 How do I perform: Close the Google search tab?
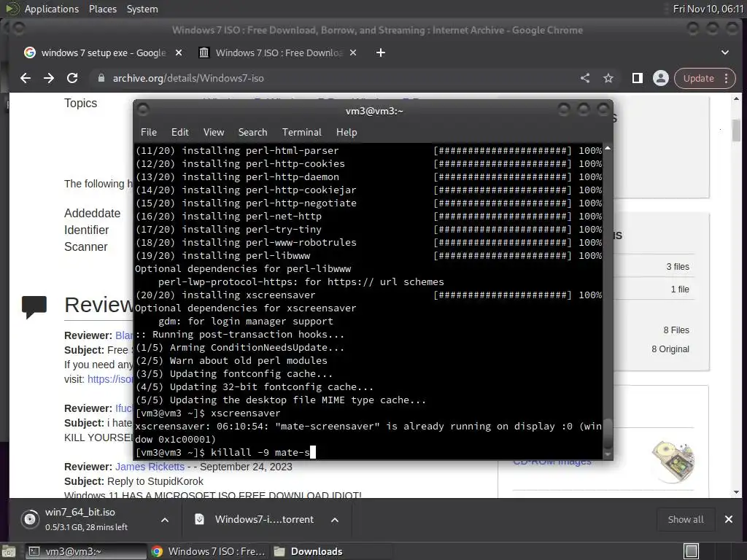pyautogui.click(x=179, y=52)
